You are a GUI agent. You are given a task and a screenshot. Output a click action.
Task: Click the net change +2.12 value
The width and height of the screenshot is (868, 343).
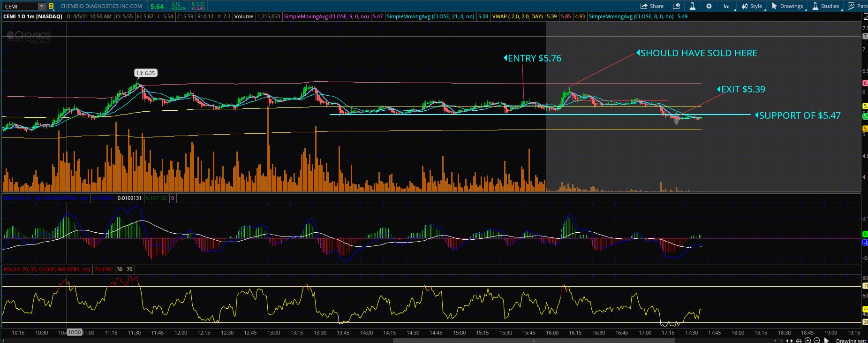point(175,4)
